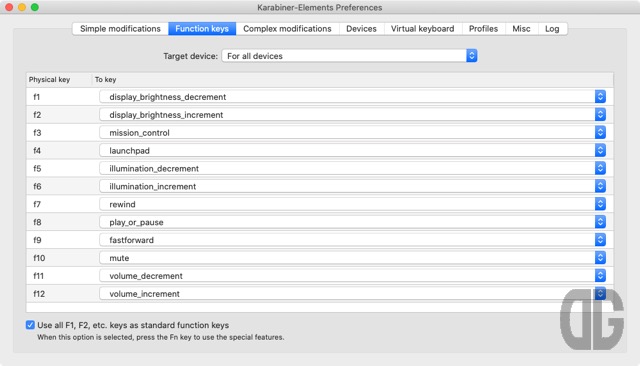The width and height of the screenshot is (640, 366).
Task: Open the f10 mute dropdown
Action: click(x=352, y=258)
